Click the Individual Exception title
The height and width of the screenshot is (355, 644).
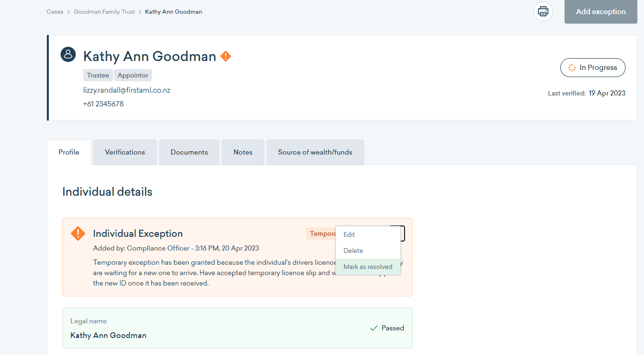point(138,234)
